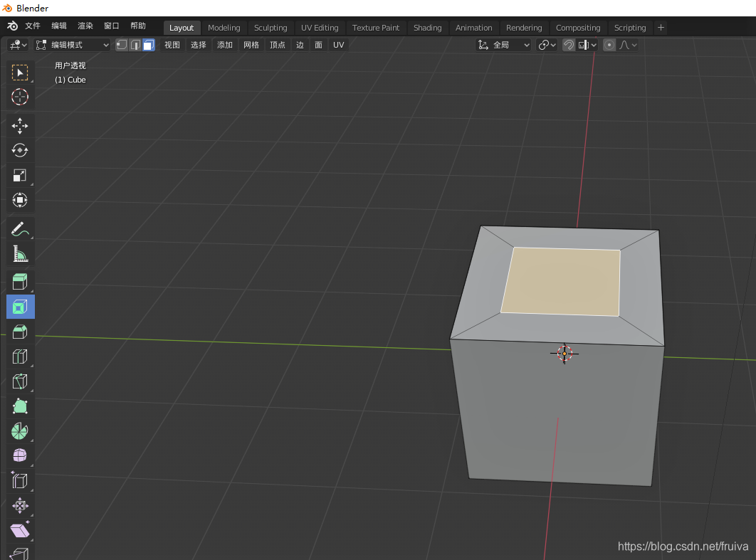This screenshot has height=560, width=756.
Task: Switch to the Shading workspace tab
Action: tap(427, 28)
